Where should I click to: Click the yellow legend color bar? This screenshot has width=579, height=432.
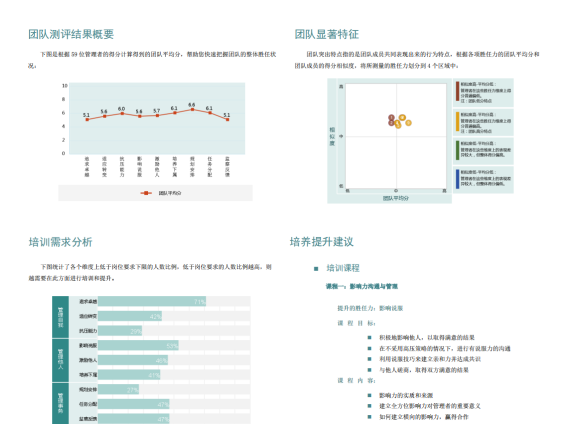(458, 121)
